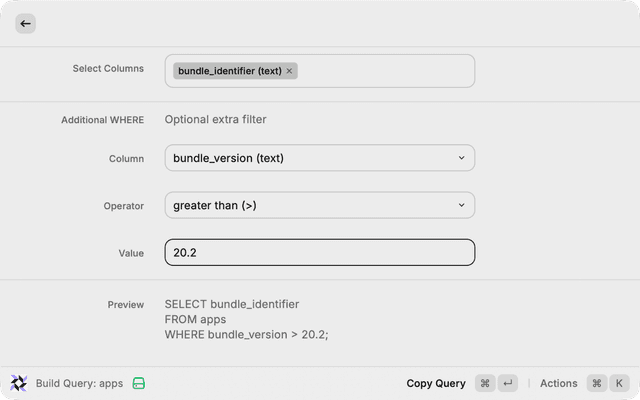Click the Command key icon beside Copy Query
Screen dimensions: 640x400
click(485, 383)
